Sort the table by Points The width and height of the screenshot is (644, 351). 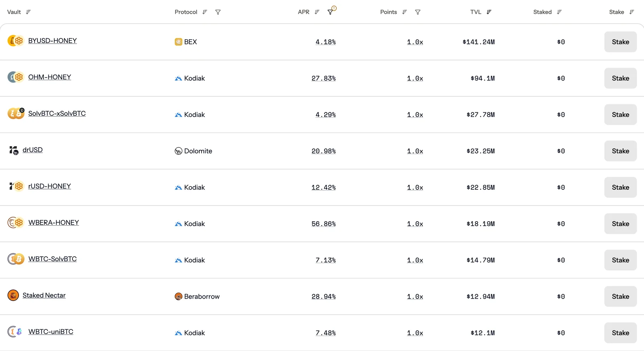pos(405,12)
